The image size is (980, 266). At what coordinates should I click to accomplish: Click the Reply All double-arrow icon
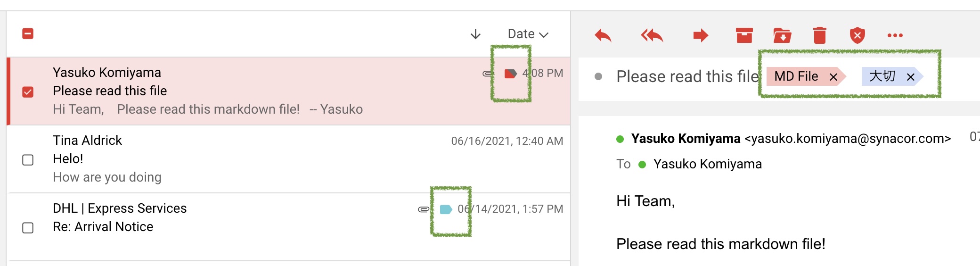click(x=652, y=35)
